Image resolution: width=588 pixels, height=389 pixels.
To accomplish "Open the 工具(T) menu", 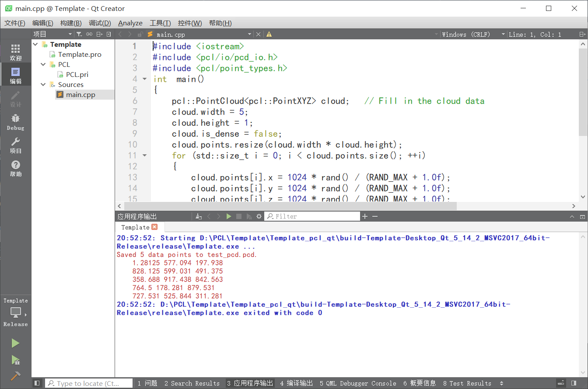I will (160, 23).
